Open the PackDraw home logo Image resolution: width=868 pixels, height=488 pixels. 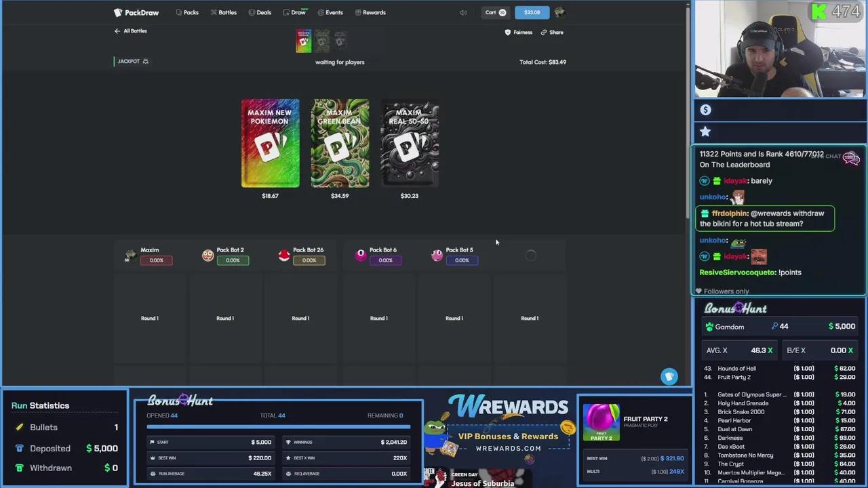[x=136, y=12]
